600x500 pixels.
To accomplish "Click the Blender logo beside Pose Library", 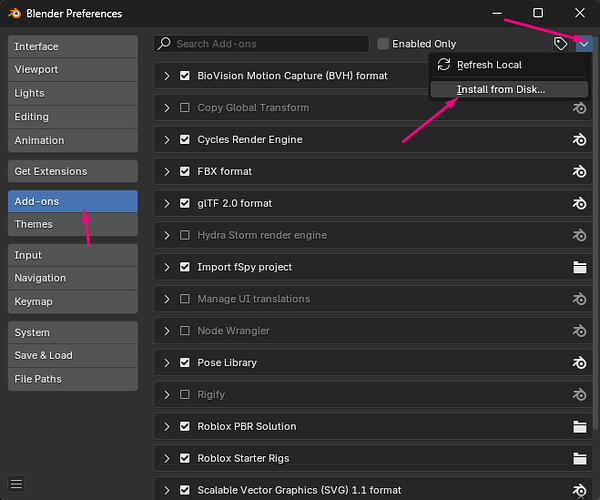I will pyautogui.click(x=579, y=363).
